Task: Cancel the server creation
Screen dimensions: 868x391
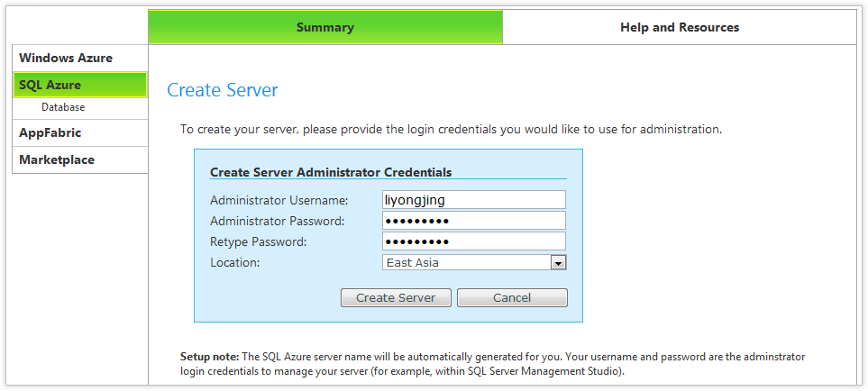Action: click(512, 298)
